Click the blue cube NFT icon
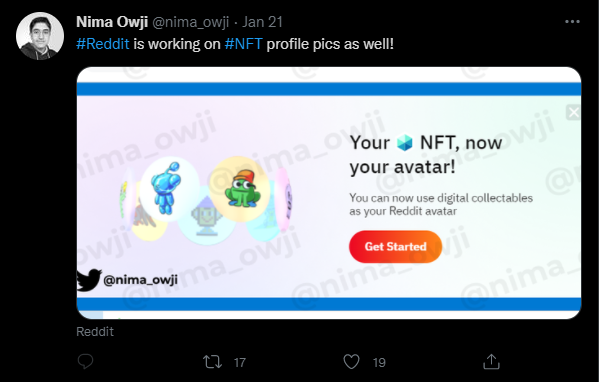The height and width of the screenshot is (382, 599). tap(405, 143)
